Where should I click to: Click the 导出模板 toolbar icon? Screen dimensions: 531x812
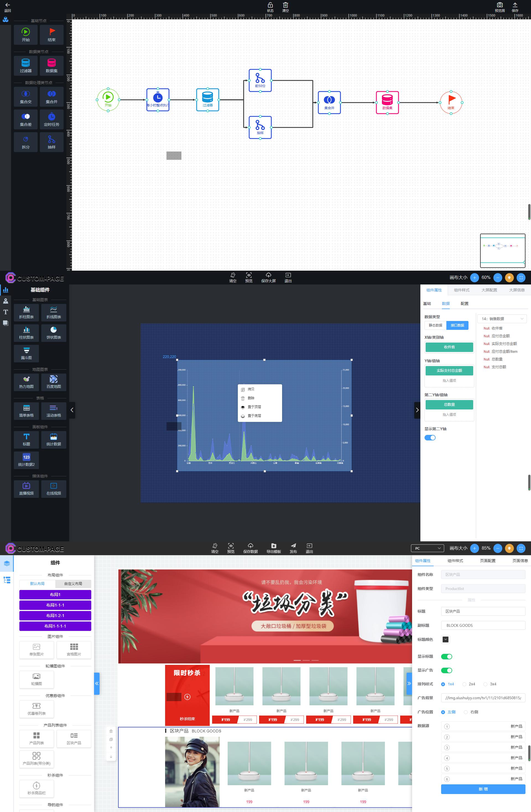click(273, 545)
